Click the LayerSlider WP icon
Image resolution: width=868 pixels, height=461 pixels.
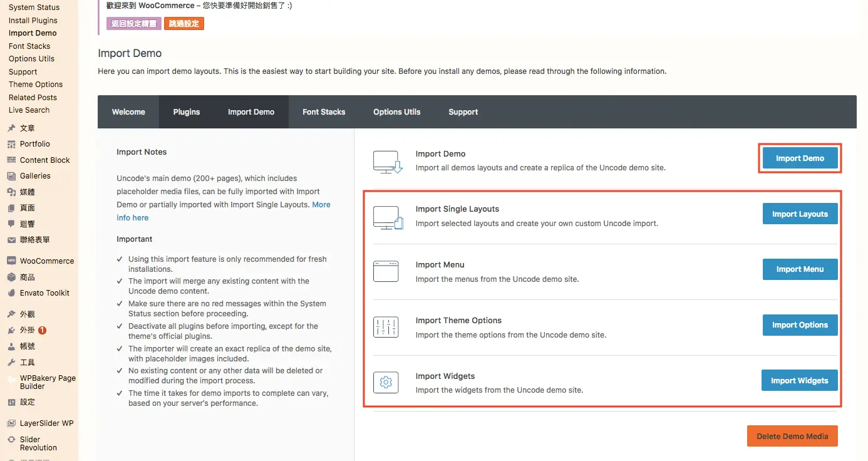11,423
